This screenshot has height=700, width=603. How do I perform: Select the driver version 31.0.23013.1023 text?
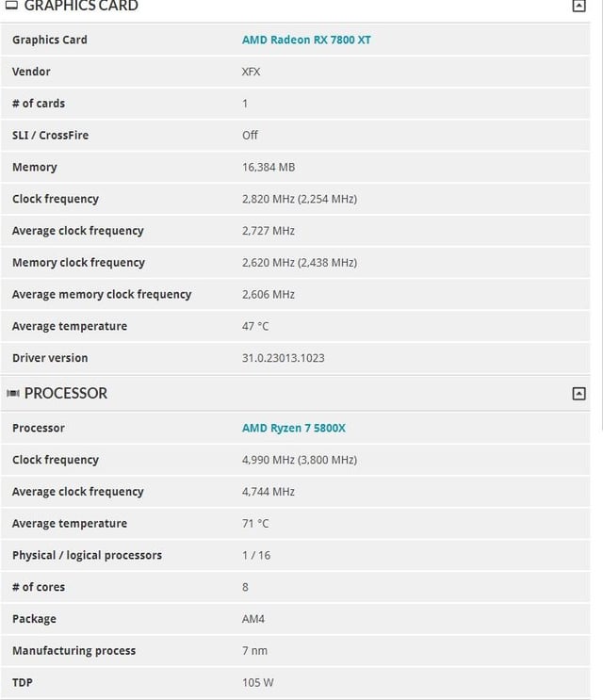pos(283,358)
